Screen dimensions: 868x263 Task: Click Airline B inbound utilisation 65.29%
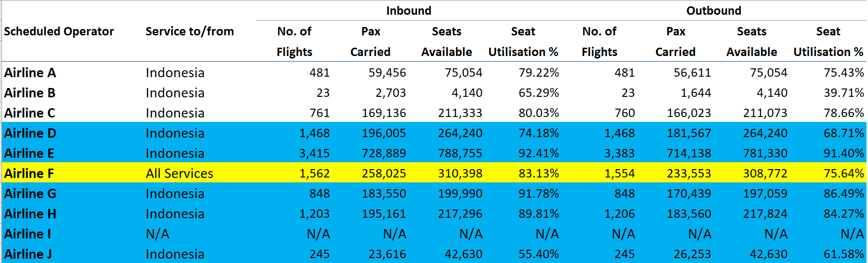539,93
